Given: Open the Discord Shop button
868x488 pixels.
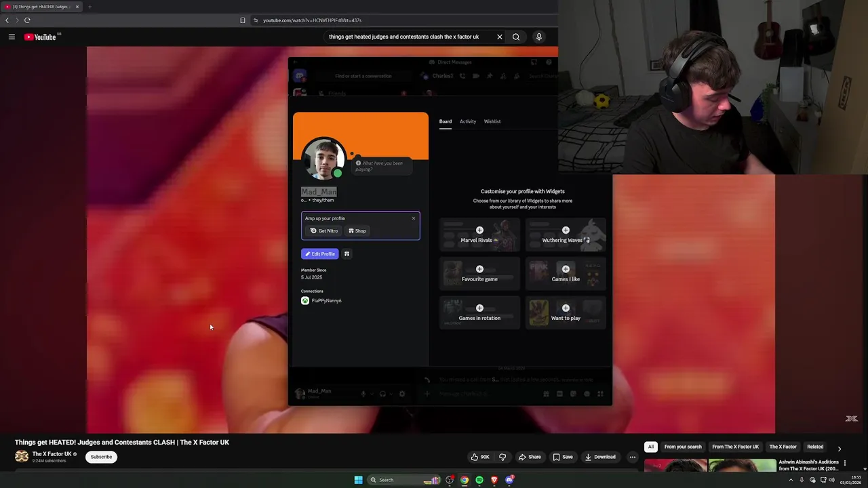Looking at the screenshot, I should coord(357,231).
